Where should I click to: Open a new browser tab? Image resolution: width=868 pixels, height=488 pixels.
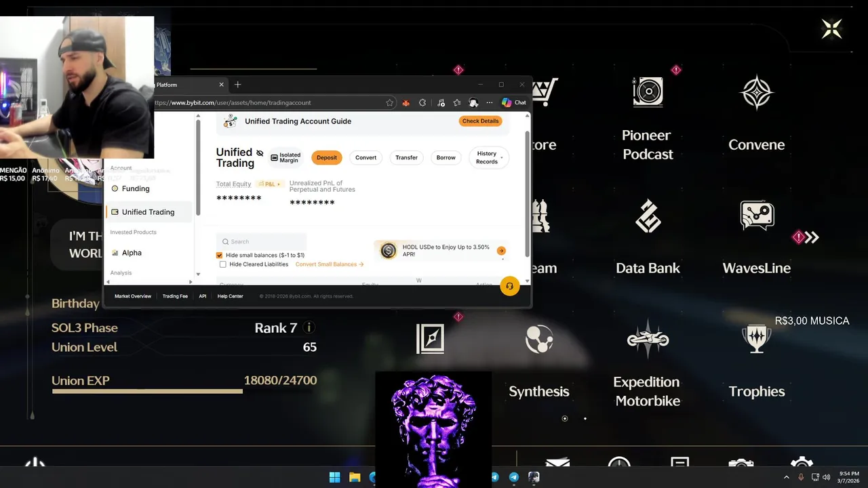[x=237, y=85]
